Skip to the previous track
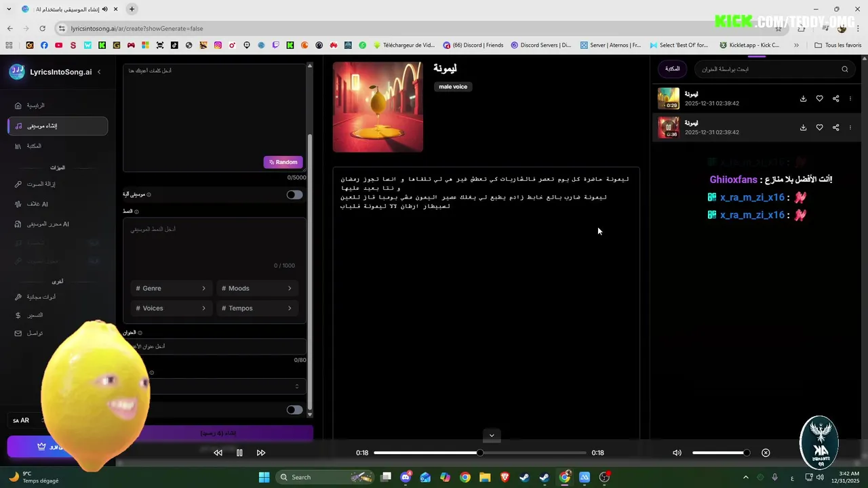This screenshot has width=868, height=488. pyautogui.click(x=218, y=453)
